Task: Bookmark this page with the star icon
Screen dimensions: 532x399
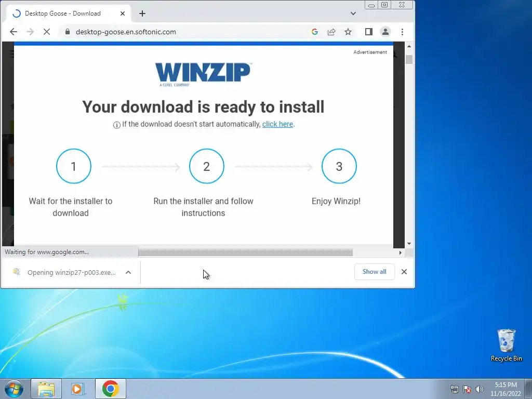Action: [348, 32]
